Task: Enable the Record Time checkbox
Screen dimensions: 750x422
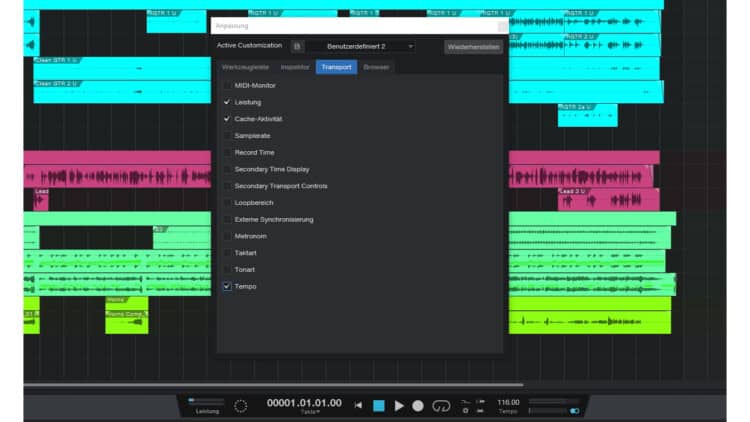Action: [227, 152]
